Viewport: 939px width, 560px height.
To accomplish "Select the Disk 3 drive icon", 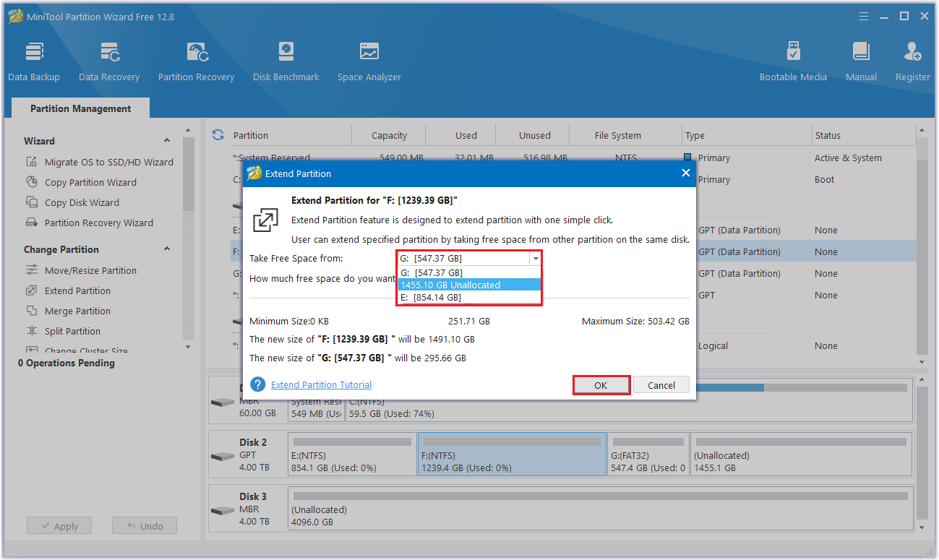I will [222, 511].
